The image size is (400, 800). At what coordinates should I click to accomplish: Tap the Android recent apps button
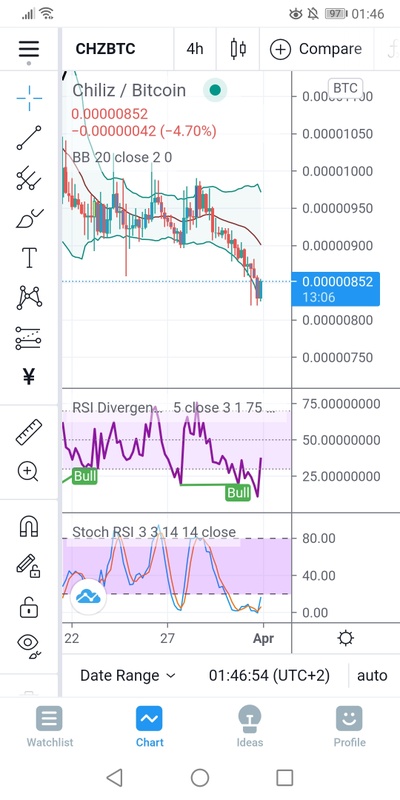[285, 777]
